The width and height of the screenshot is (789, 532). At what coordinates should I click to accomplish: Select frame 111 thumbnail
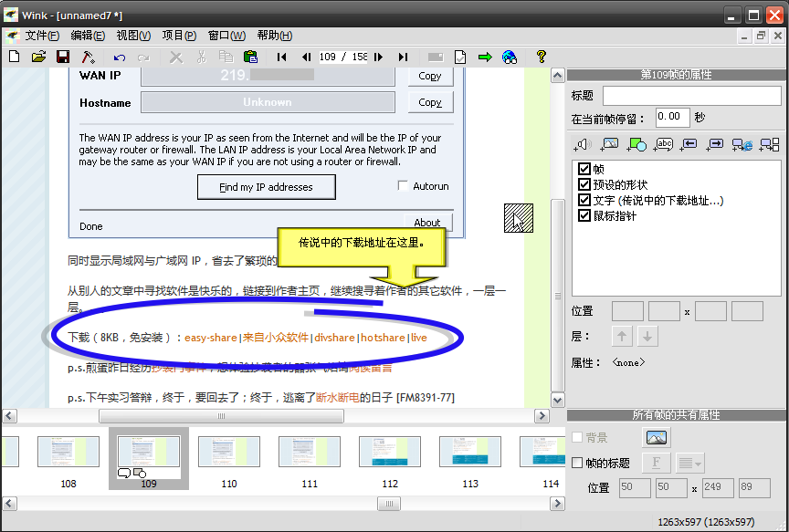310,452
